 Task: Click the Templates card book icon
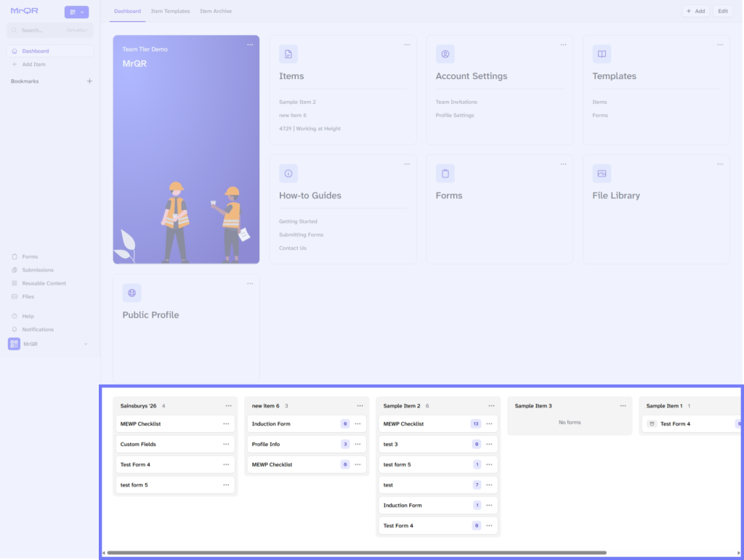point(602,54)
